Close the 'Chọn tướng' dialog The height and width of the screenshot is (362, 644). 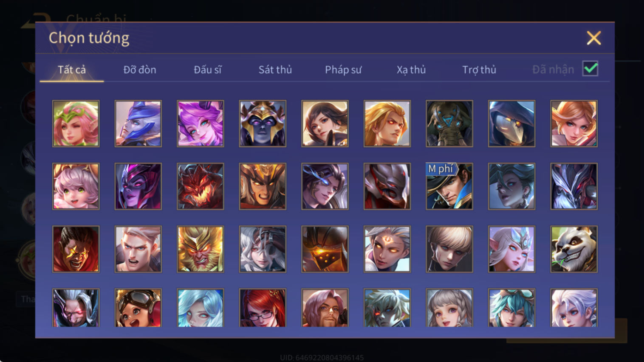593,38
